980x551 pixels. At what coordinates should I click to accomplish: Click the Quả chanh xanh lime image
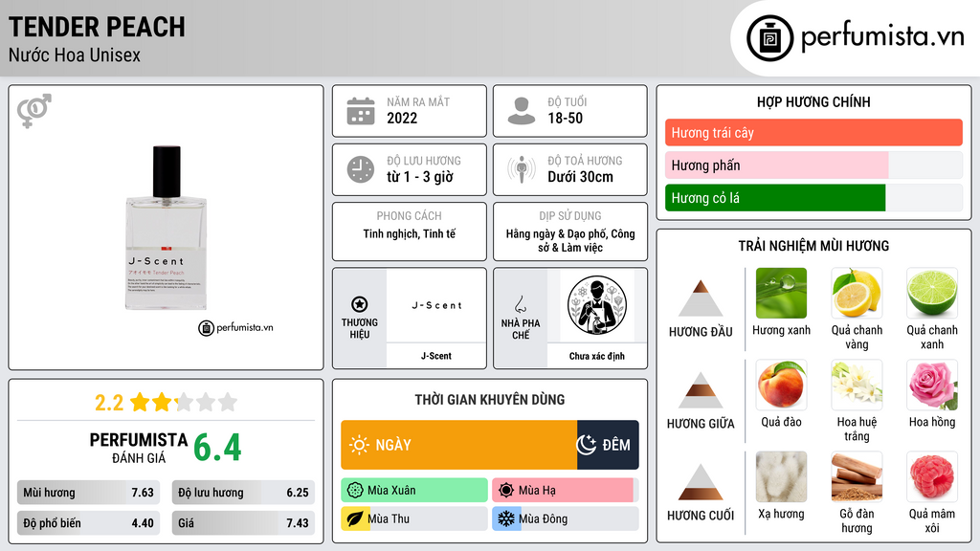point(932,293)
